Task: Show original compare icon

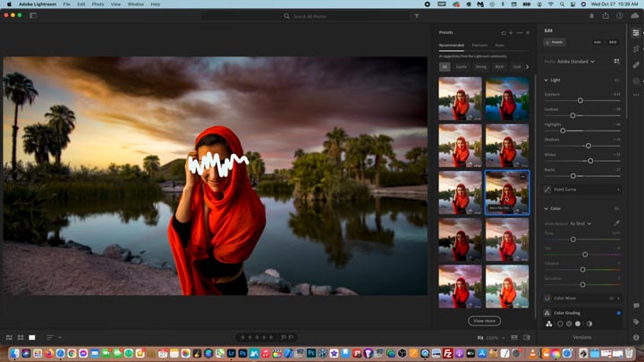Action: pos(527,337)
